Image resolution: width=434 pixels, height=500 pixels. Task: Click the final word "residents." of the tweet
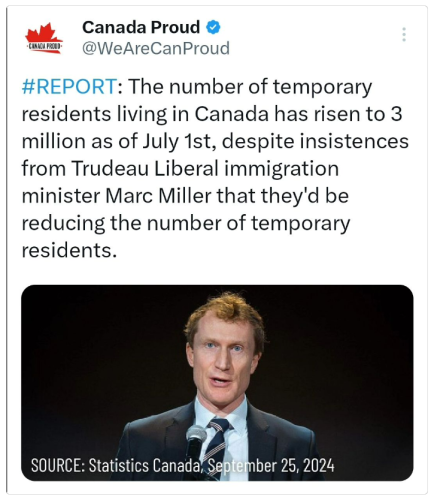69,250
